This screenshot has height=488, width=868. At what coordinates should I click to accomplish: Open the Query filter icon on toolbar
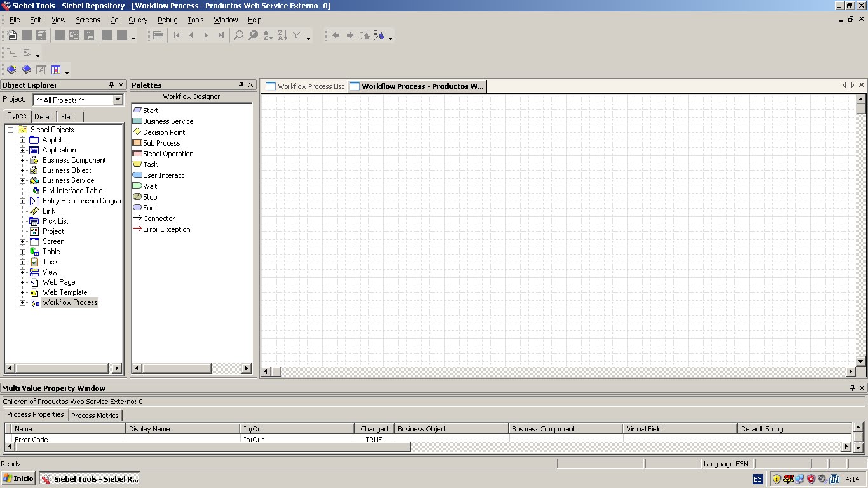coord(297,36)
